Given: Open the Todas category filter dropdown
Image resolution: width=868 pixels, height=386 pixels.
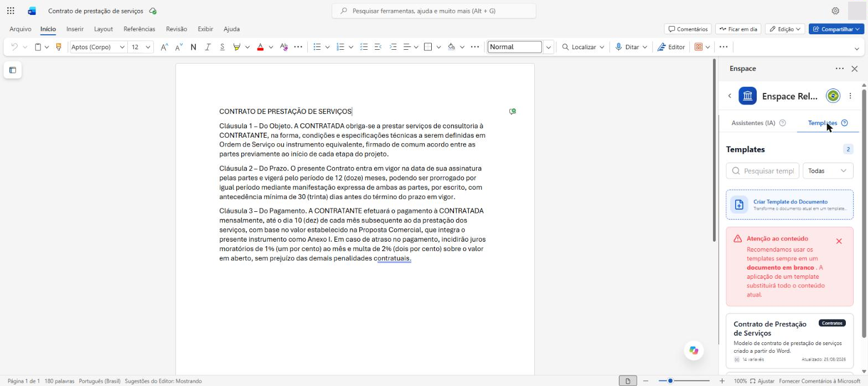Looking at the screenshot, I should coord(828,171).
